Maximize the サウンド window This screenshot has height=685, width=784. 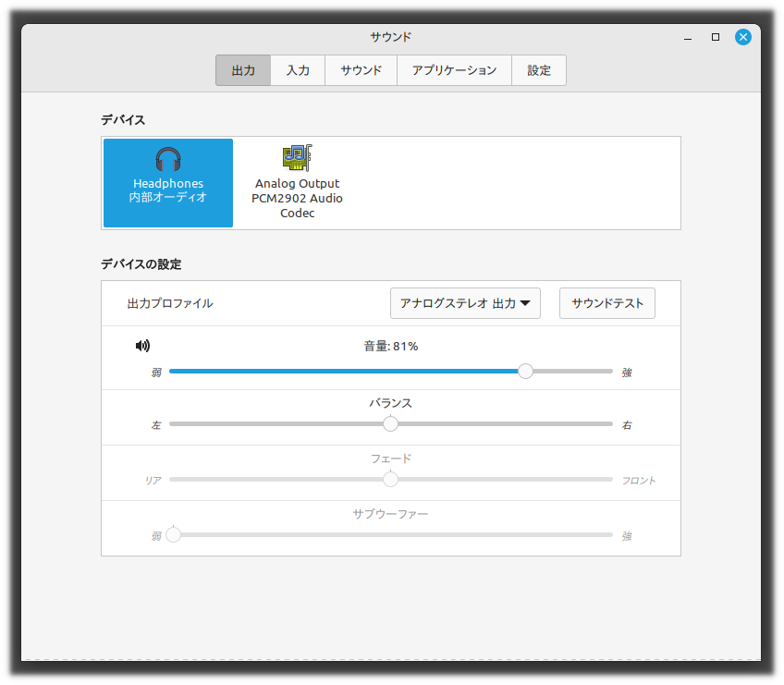point(716,37)
